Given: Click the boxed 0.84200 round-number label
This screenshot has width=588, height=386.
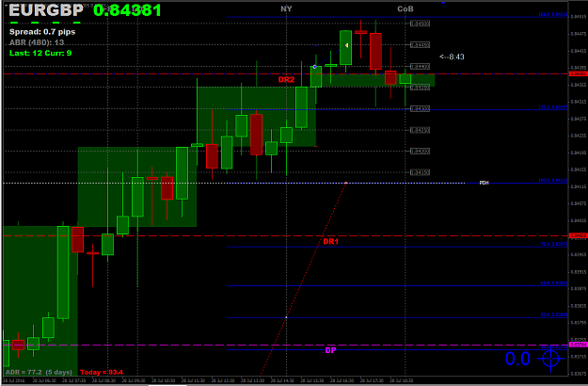Looking at the screenshot, I should tap(420, 152).
